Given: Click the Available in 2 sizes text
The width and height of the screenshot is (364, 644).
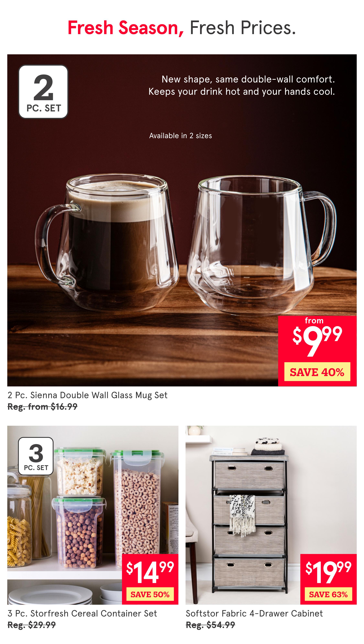Looking at the screenshot, I should click(x=180, y=136).
